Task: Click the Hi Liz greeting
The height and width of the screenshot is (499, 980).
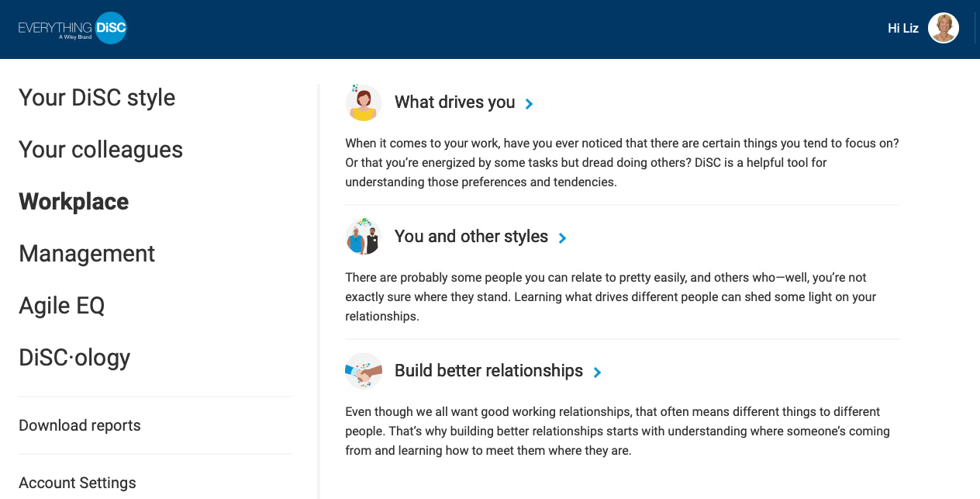Action: tap(903, 28)
